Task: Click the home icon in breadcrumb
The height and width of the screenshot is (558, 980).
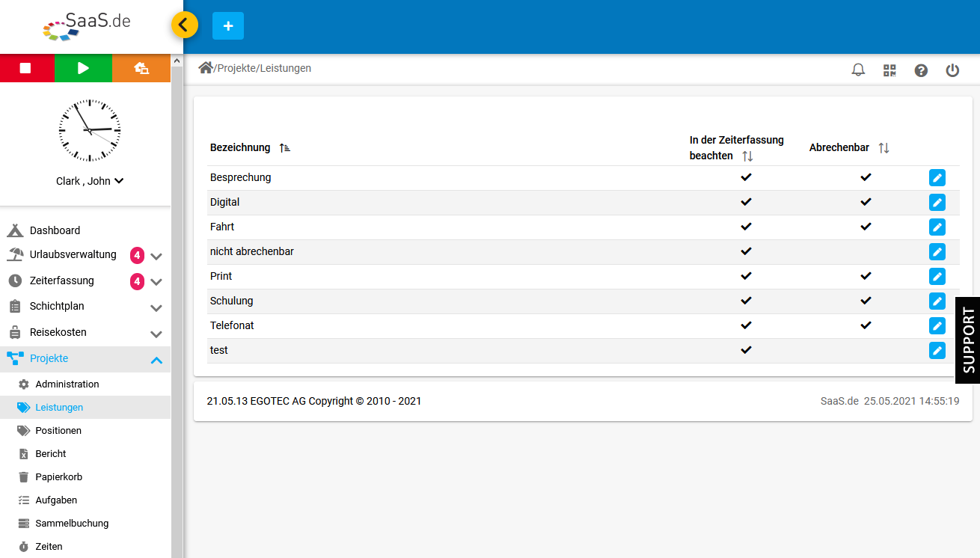Action: pos(205,68)
